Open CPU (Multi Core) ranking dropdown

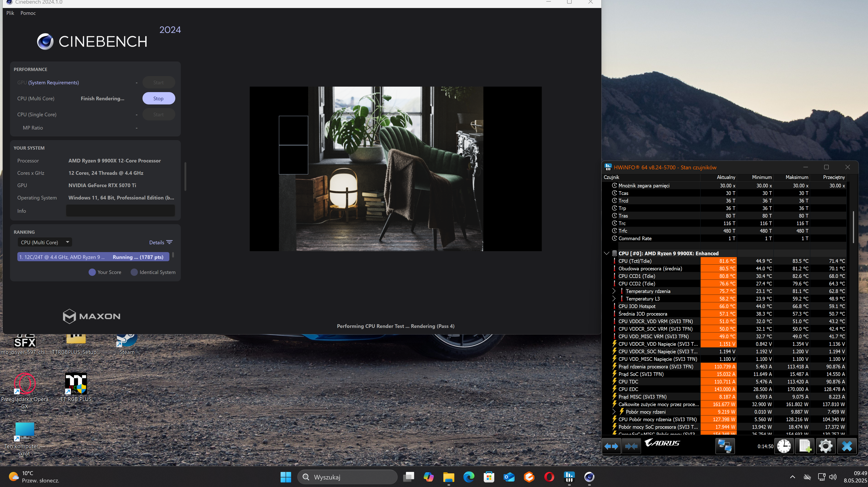coord(45,242)
